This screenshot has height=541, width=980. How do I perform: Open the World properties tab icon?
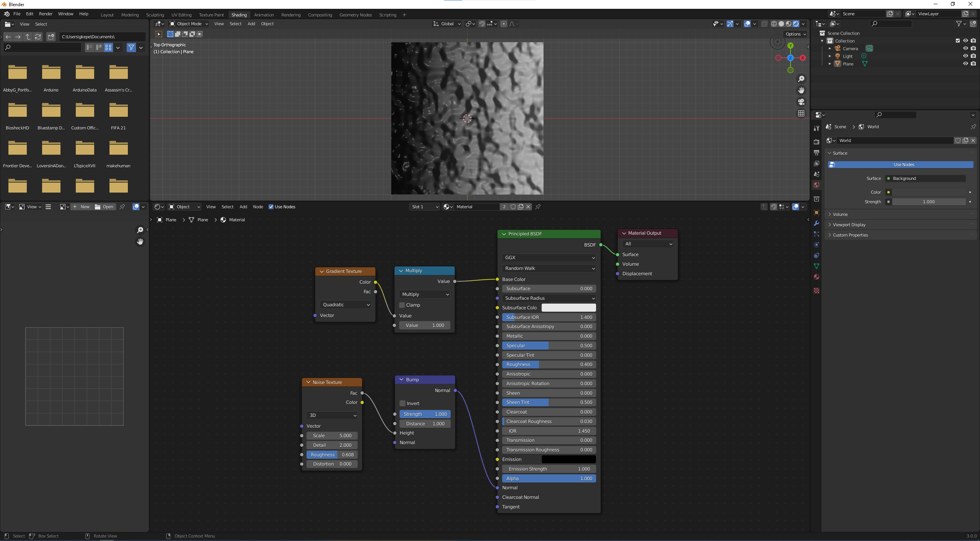(x=817, y=185)
